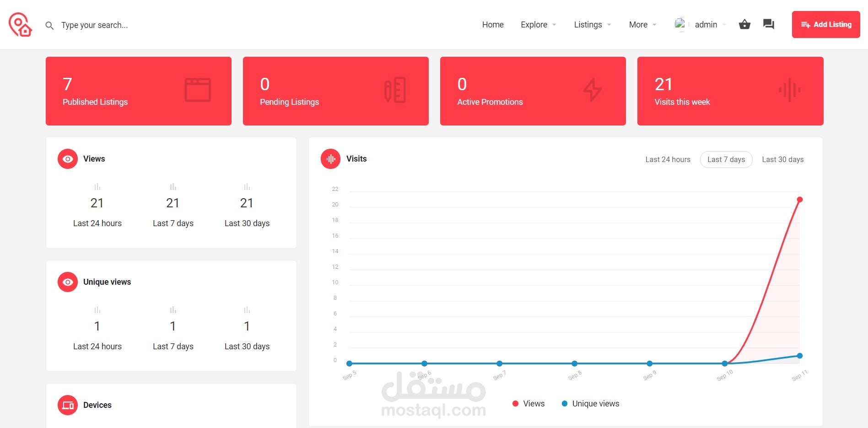This screenshot has width=868, height=428.
Task: Open the Active Promotions card
Action: tap(533, 91)
